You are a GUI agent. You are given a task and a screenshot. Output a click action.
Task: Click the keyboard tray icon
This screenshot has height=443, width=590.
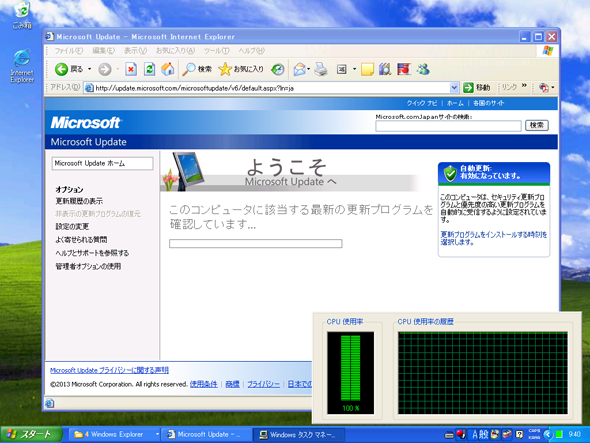click(x=449, y=435)
